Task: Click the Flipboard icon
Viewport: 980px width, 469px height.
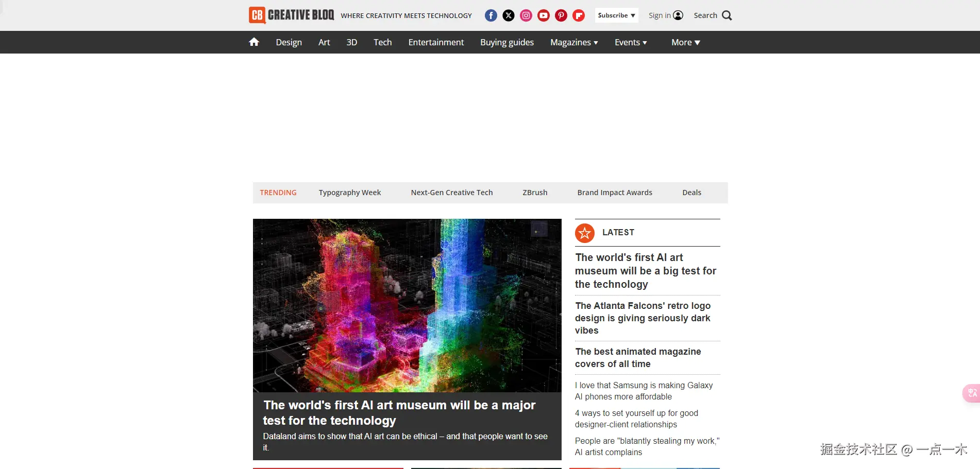Action: [578, 15]
